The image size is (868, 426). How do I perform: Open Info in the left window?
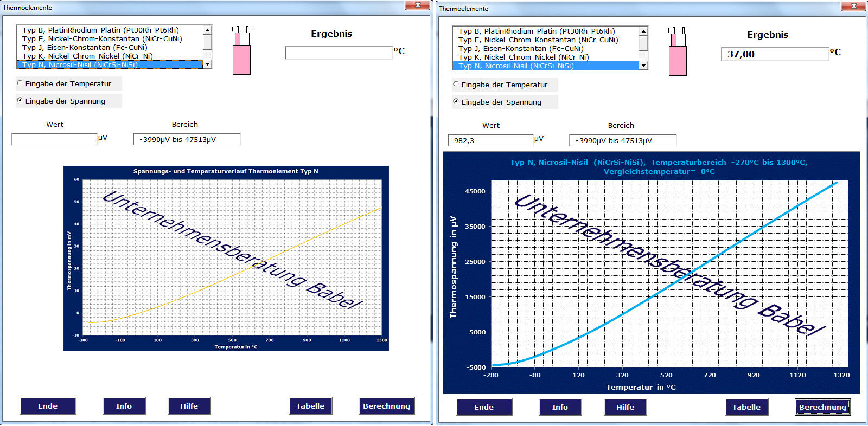coord(124,406)
